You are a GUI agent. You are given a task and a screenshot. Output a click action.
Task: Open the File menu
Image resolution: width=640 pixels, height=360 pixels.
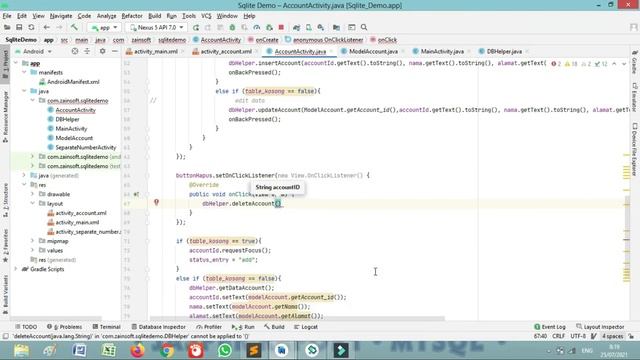(7, 16)
